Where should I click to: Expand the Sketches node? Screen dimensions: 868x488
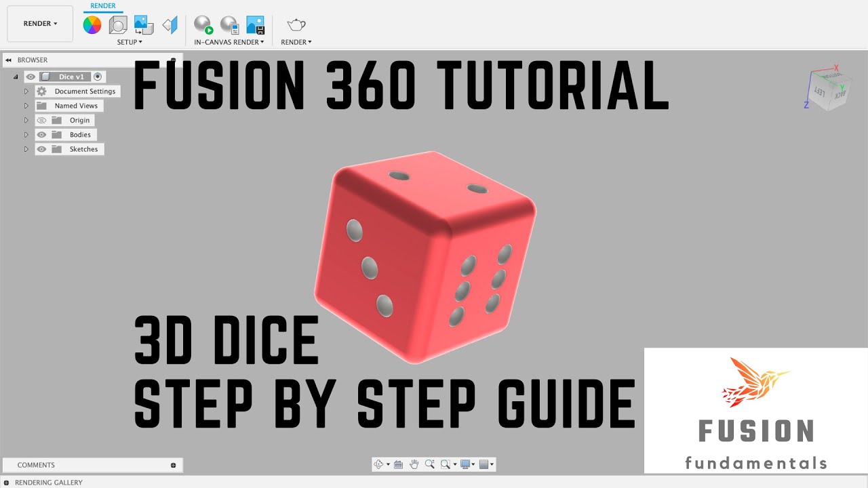point(26,149)
